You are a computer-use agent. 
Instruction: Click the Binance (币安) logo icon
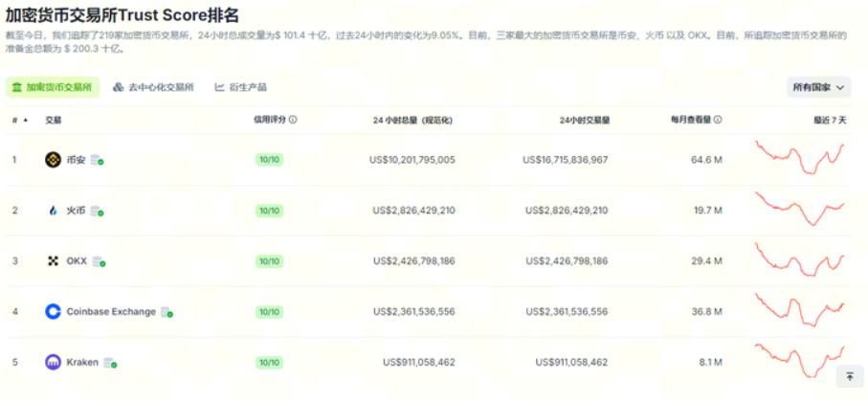coord(53,160)
